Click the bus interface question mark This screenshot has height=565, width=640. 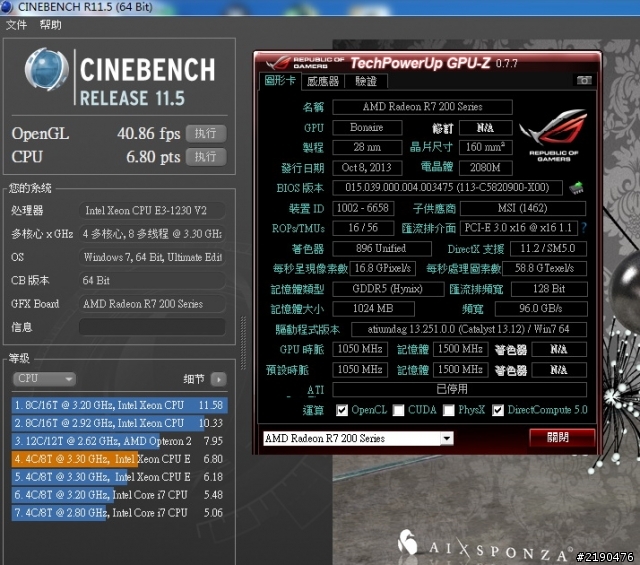click(584, 228)
